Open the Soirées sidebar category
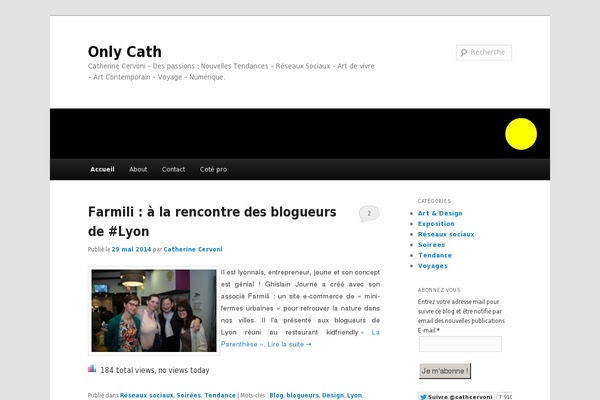 (431, 245)
